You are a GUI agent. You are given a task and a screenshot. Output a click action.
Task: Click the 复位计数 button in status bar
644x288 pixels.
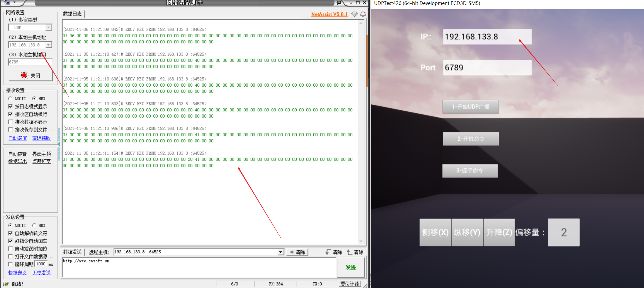(350, 284)
